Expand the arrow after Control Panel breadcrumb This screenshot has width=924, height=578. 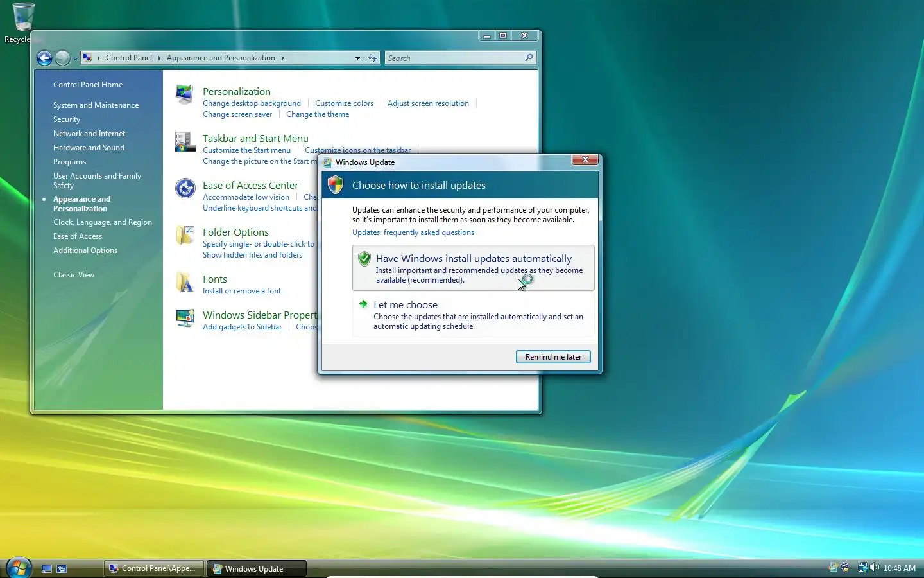point(159,58)
